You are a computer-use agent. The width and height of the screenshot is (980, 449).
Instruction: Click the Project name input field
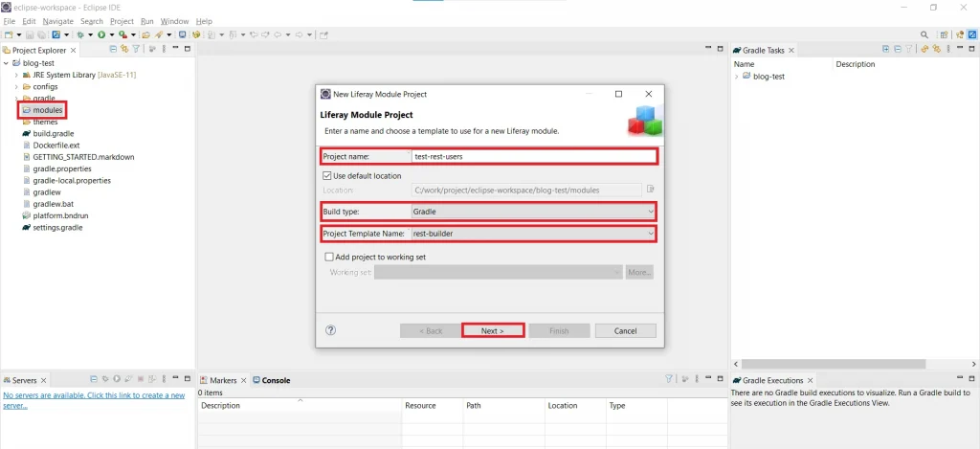(534, 156)
